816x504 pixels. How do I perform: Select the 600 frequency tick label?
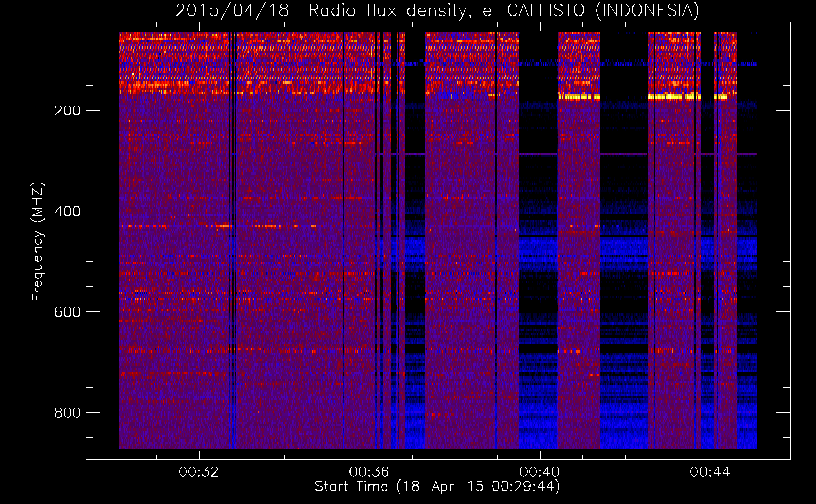click(x=68, y=312)
